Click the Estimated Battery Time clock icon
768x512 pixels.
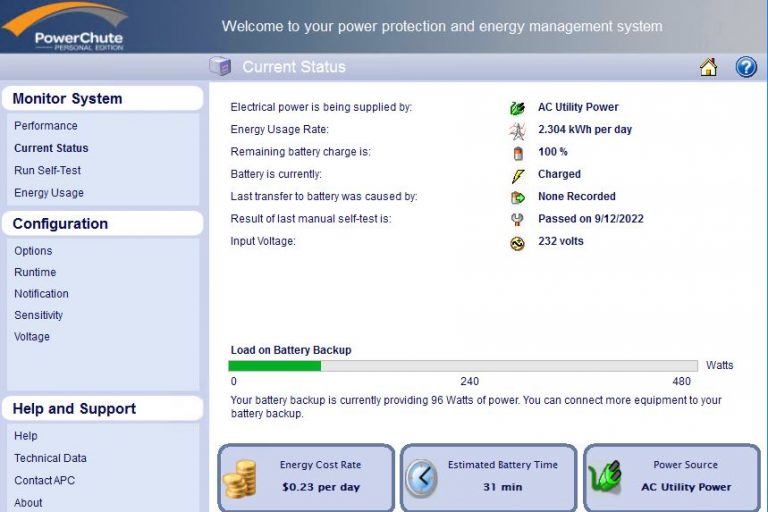pos(421,478)
